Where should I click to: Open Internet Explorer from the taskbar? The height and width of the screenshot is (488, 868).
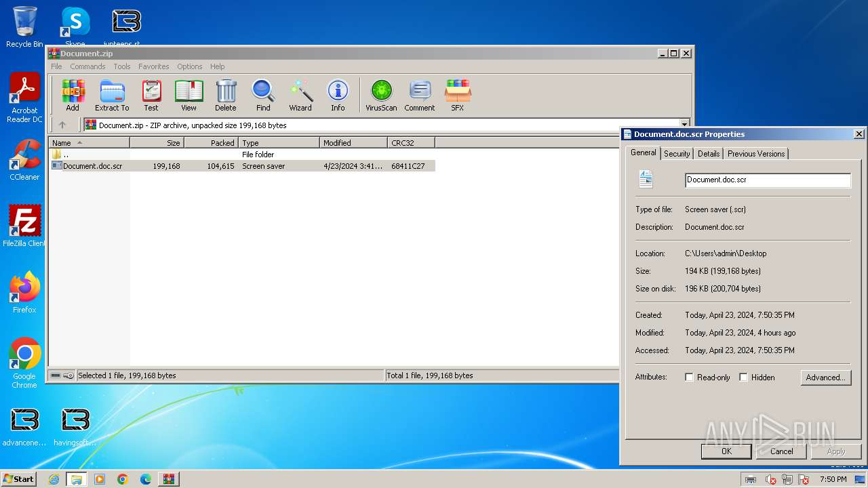(x=54, y=479)
